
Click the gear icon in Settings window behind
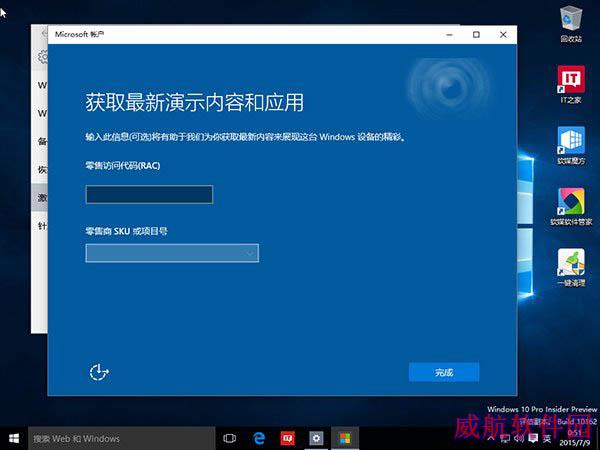(43, 57)
